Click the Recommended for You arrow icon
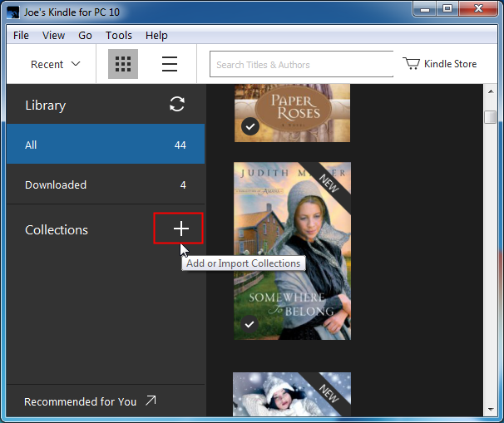Screen dimensions: 504x423 point(151,401)
